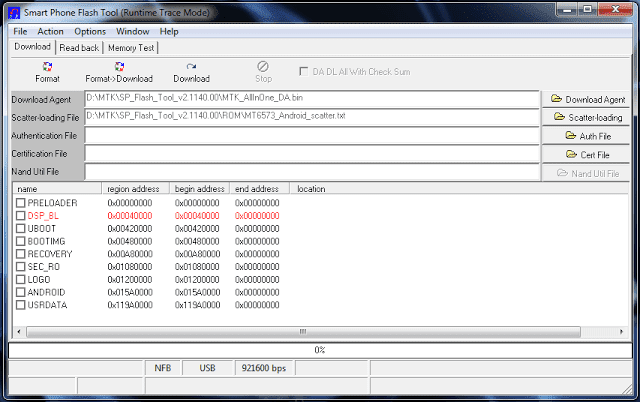Viewport: 640px width, 402px height.
Task: Open the Cert File browser
Action: pyautogui.click(x=586, y=155)
